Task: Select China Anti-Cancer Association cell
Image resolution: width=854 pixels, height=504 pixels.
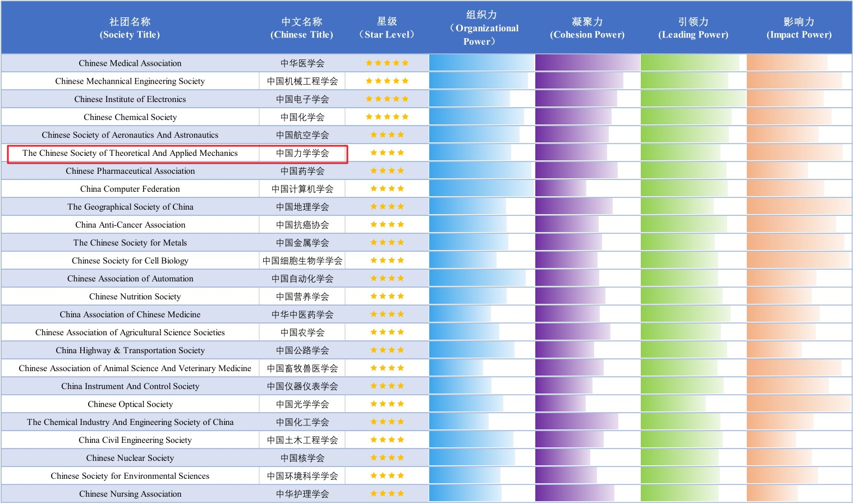Action: pos(130,225)
